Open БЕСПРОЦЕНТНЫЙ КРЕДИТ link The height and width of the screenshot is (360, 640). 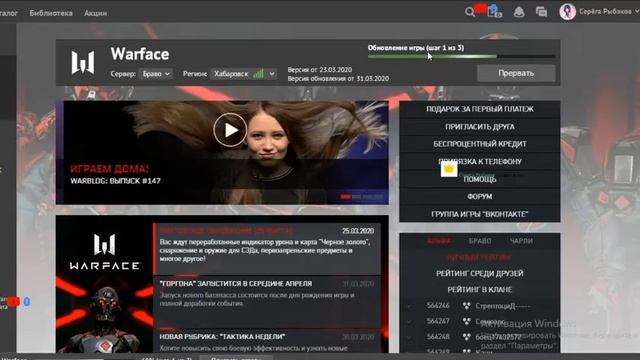coord(480,144)
